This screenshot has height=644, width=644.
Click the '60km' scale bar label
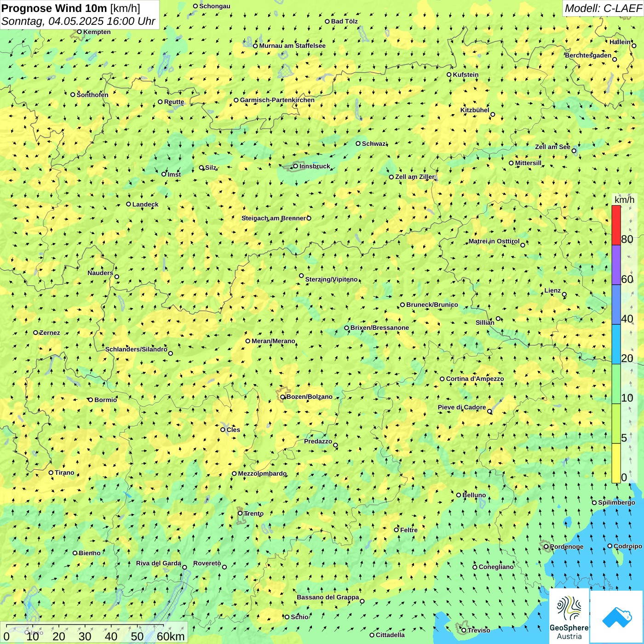click(171, 636)
